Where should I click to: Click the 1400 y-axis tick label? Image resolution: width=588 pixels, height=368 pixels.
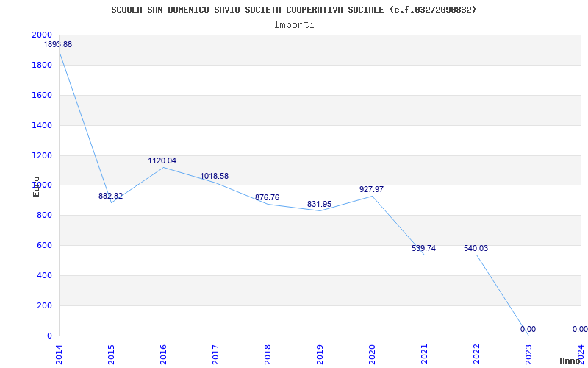(42, 125)
